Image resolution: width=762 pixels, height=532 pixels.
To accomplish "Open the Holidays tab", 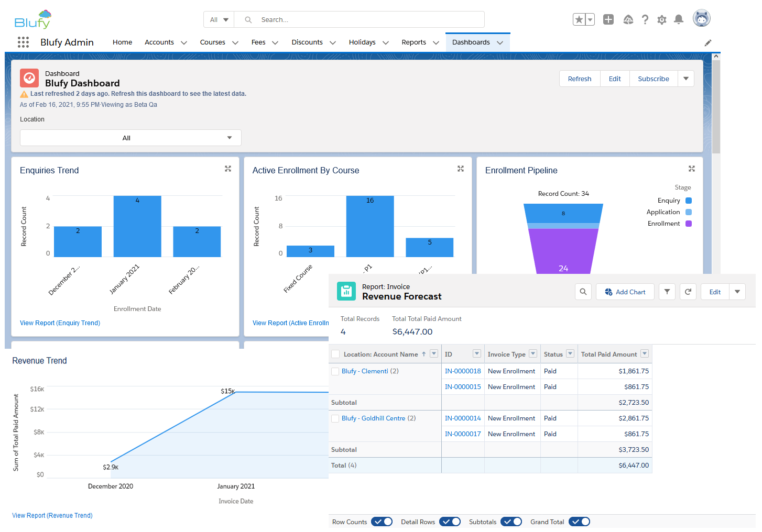I will [362, 42].
